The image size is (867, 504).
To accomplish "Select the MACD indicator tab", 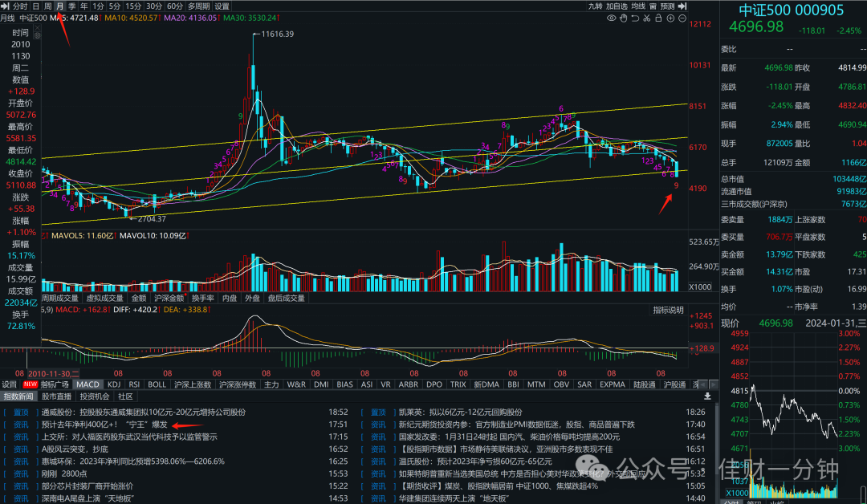I will [88, 384].
